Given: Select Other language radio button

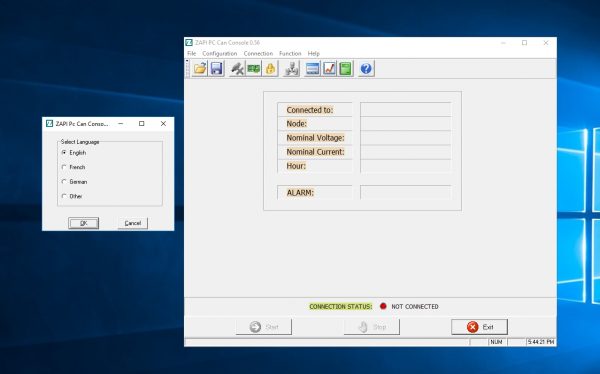Looking at the screenshot, I should (64, 196).
